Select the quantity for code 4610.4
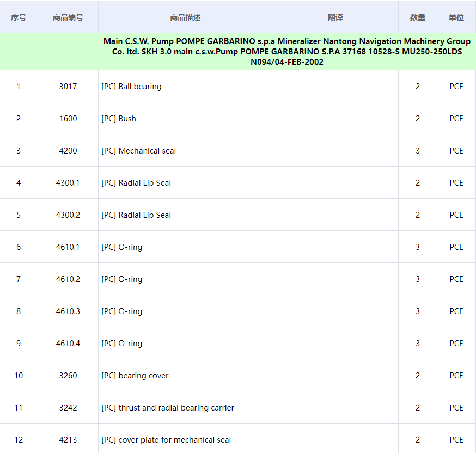This screenshot has width=476, height=453. pyautogui.click(x=418, y=344)
